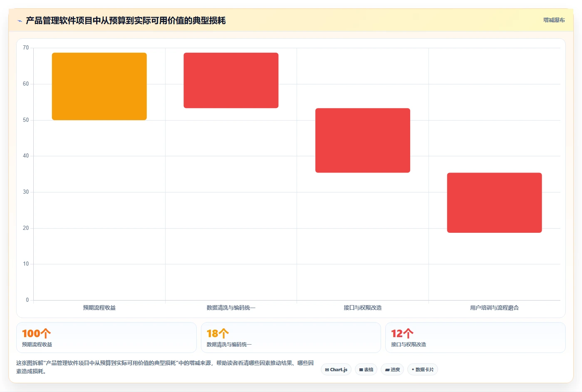Click the chart title 产品管理软件项目中从预算到实际可用价值的典型损耗
582x392 pixels.
point(126,20)
